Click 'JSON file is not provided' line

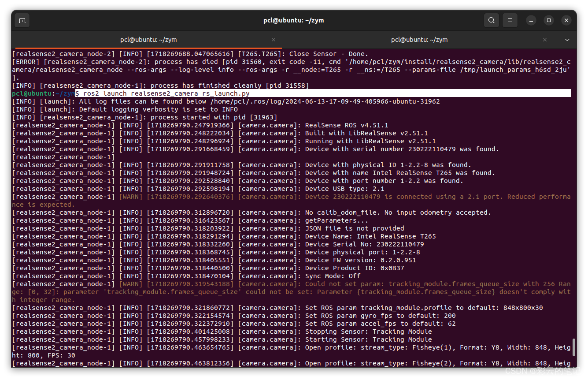[208, 228]
